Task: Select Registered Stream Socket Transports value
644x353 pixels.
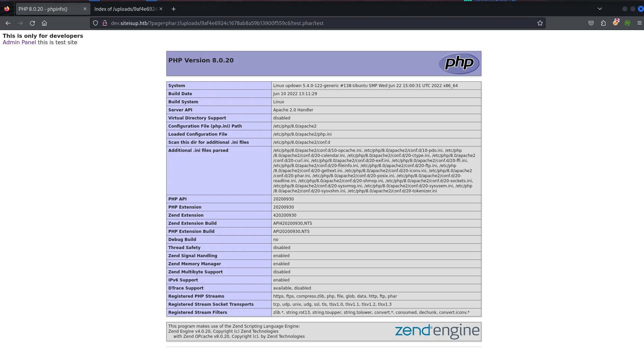Action: coord(332,304)
